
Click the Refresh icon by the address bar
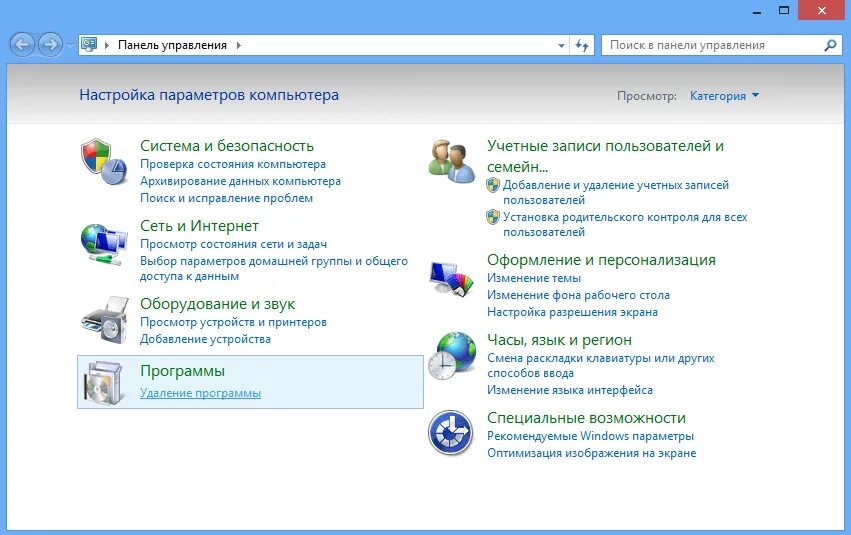(x=582, y=45)
